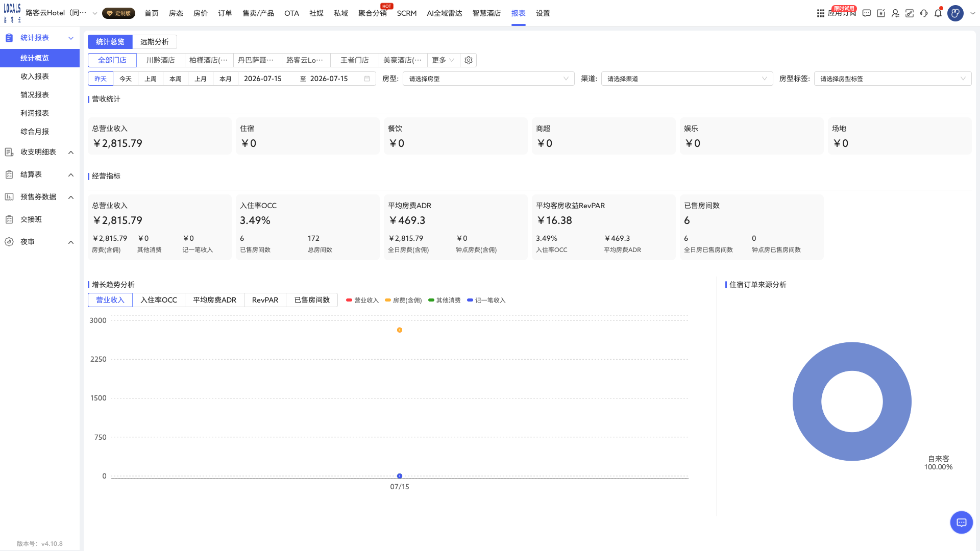The height and width of the screenshot is (551, 980).
Task: Open the date range calendar icon
Action: point(367,79)
